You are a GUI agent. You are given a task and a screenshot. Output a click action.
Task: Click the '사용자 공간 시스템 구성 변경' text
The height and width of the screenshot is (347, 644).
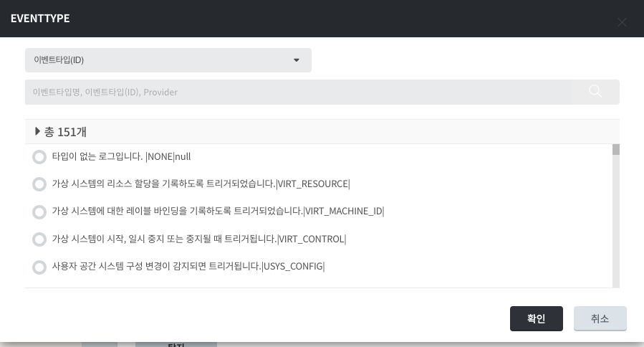tap(188, 267)
